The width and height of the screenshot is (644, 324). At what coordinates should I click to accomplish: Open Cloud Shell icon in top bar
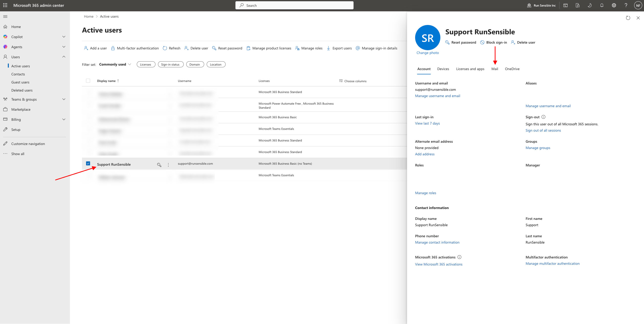coord(566,5)
